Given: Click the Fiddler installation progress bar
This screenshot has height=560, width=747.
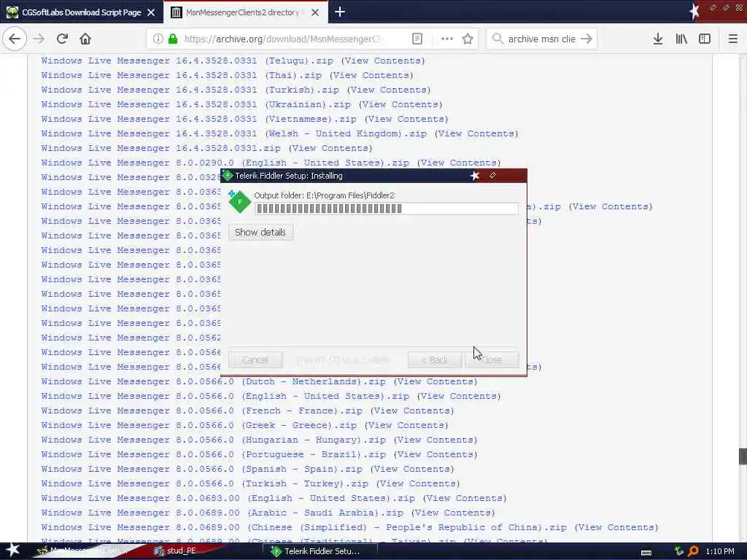Looking at the screenshot, I should coord(387,209).
